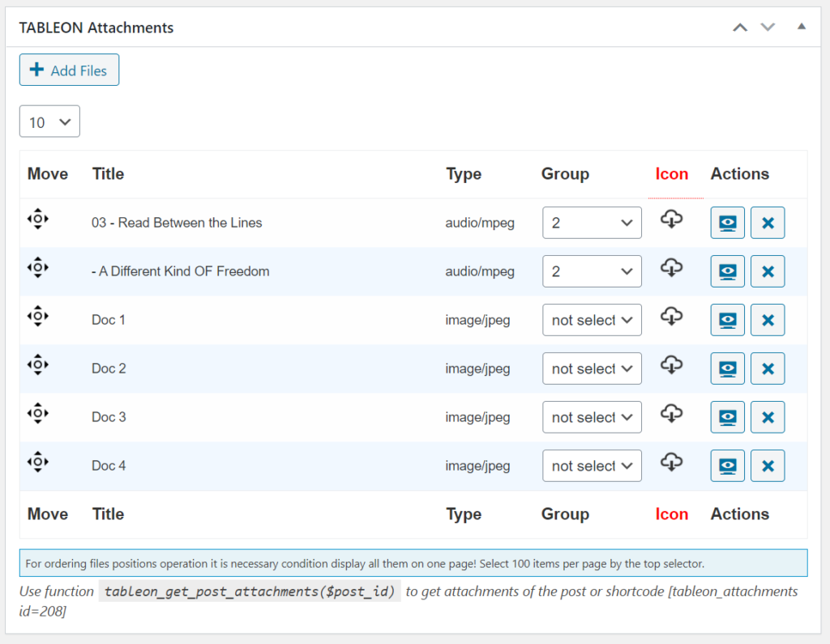The image size is (830, 644).
Task: Click the move handle for A Different Kind OF Freedom
Action: tap(38, 267)
